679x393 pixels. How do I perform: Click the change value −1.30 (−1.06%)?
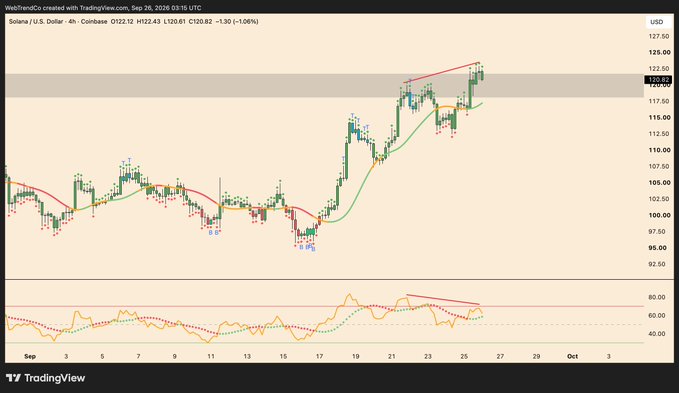pos(237,21)
